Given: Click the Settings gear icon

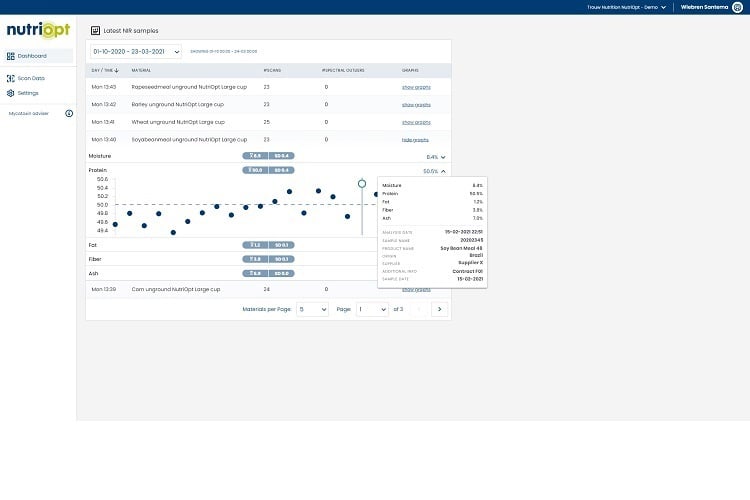Looking at the screenshot, I should click(11, 93).
